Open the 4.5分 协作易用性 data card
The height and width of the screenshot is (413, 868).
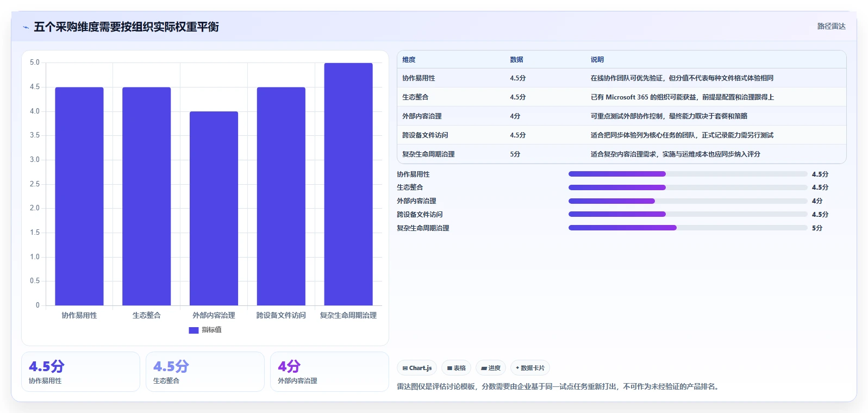80,372
